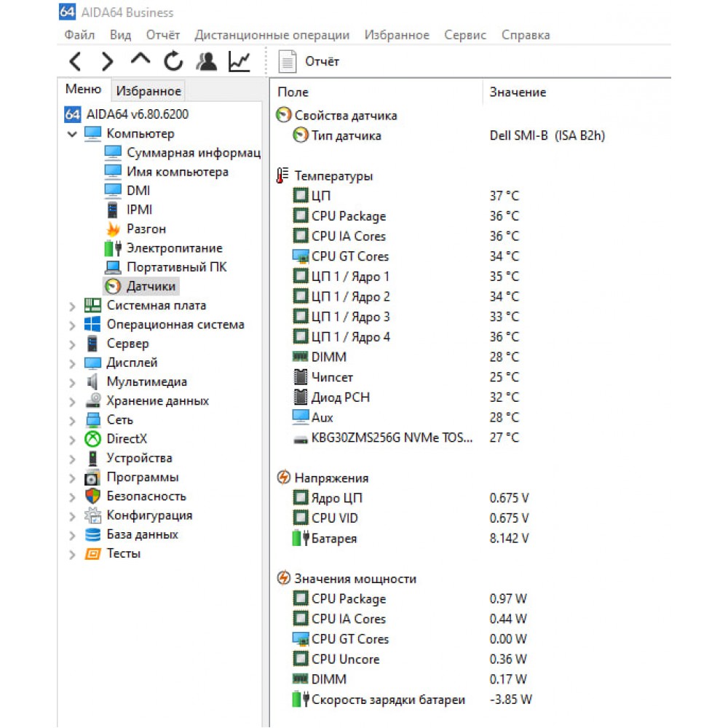Click the gauge icon beside Датчики
The height and width of the screenshot is (728, 728).
[113, 286]
